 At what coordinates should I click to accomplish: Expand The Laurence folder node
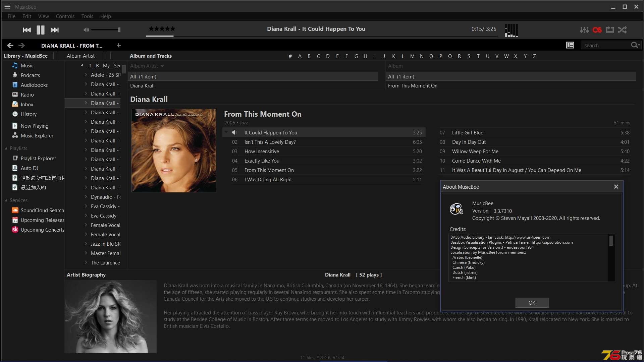pyautogui.click(x=86, y=263)
